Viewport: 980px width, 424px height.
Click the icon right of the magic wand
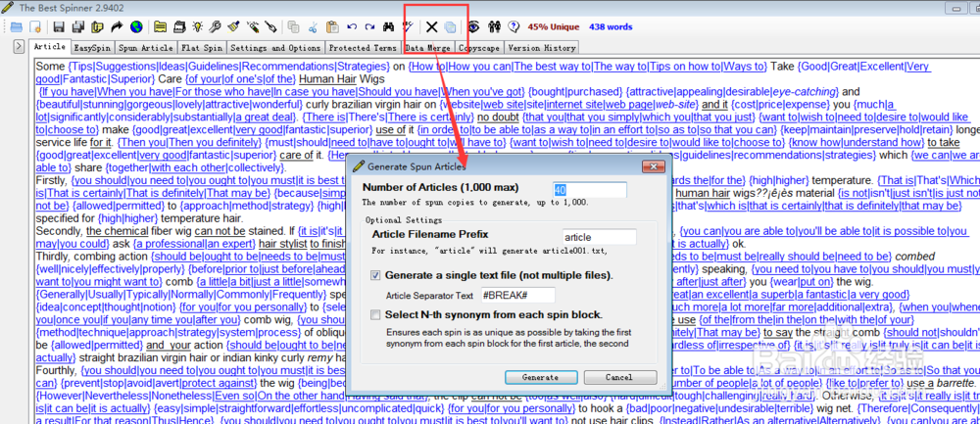point(270,26)
